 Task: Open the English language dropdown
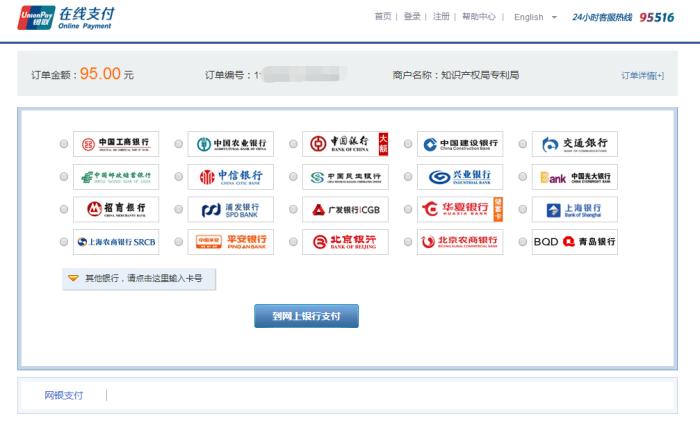(535, 17)
